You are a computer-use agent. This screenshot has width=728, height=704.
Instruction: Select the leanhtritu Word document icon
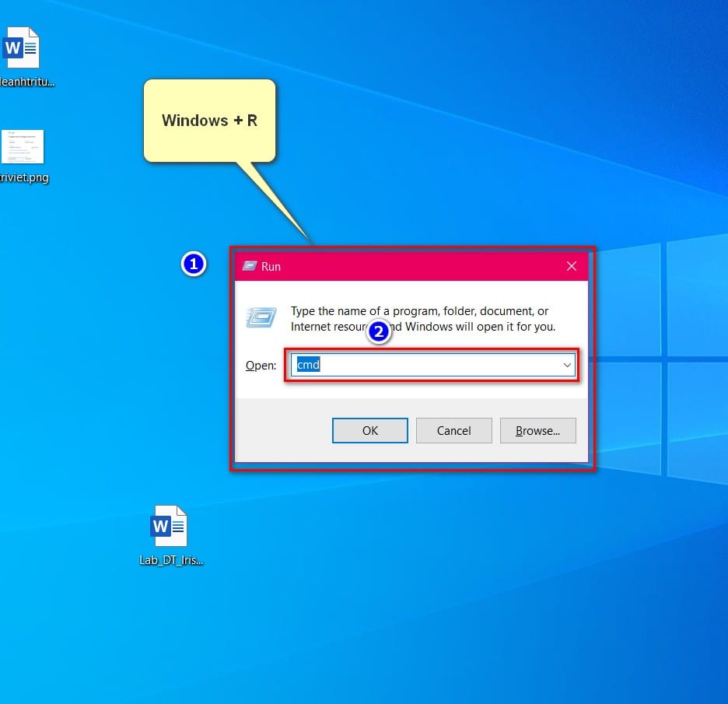(x=21, y=47)
